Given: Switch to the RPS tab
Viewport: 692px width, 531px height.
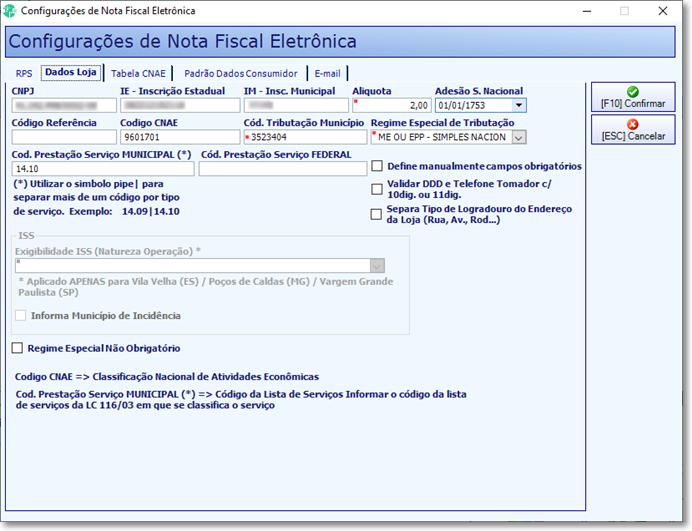Looking at the screenshot, I should point(24,74).
